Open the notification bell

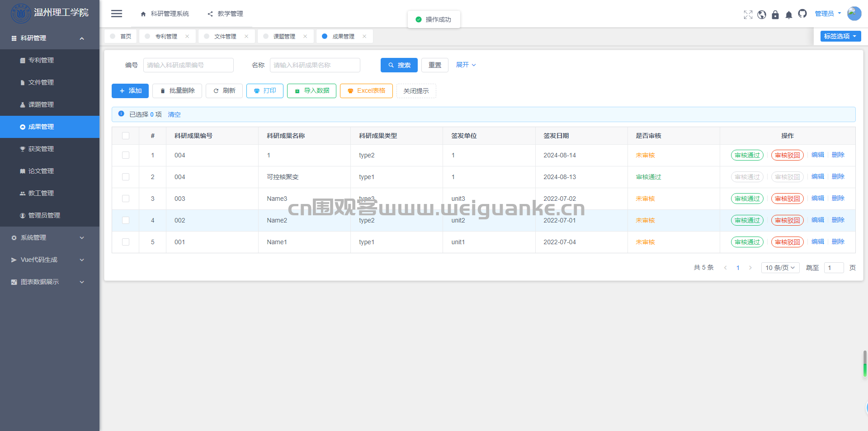(x=789, y=14)
